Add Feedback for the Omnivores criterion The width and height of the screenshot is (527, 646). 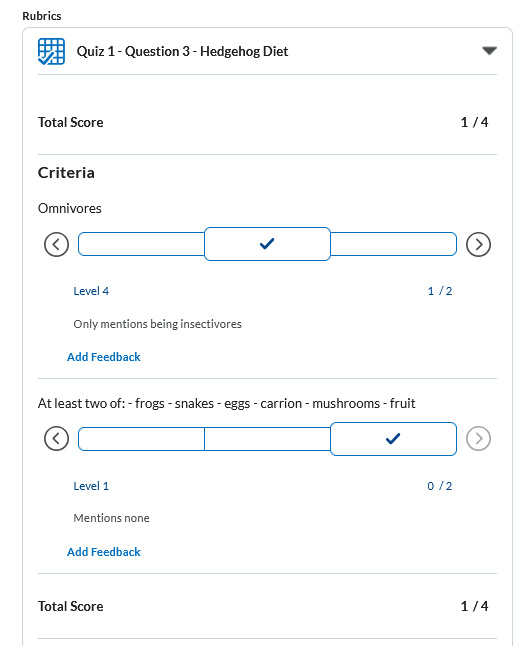pos(104,357)
